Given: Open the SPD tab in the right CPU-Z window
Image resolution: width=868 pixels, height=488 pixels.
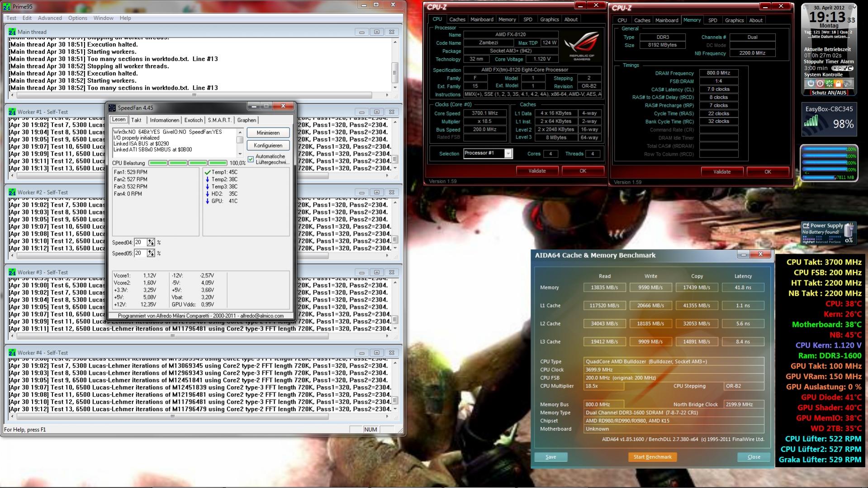Looking at the screenshot, I should 713,20.
